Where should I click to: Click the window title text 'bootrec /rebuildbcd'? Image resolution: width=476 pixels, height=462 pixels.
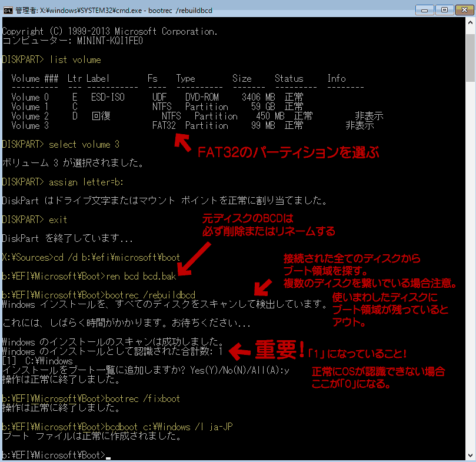coord(180,11)
